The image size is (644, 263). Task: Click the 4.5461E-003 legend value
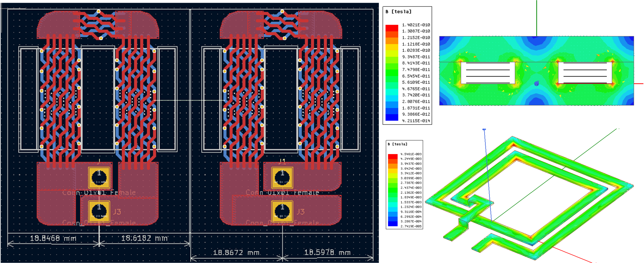pyautogui.click(x=411, y=154)
